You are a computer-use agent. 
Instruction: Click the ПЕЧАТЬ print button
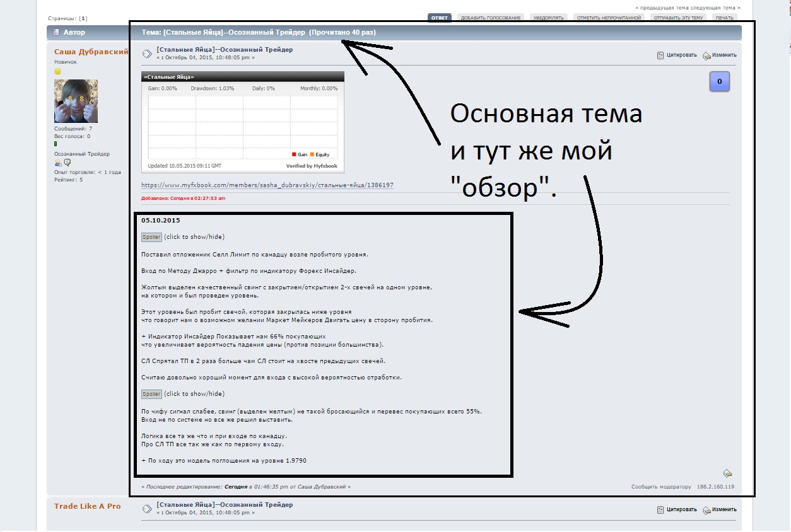724,18
